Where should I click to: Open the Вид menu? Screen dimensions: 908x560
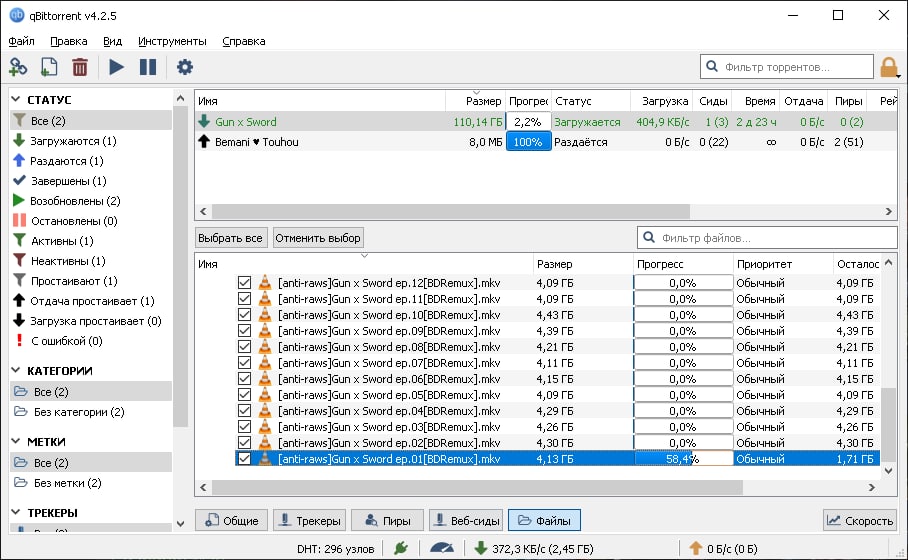click(112, 41)
